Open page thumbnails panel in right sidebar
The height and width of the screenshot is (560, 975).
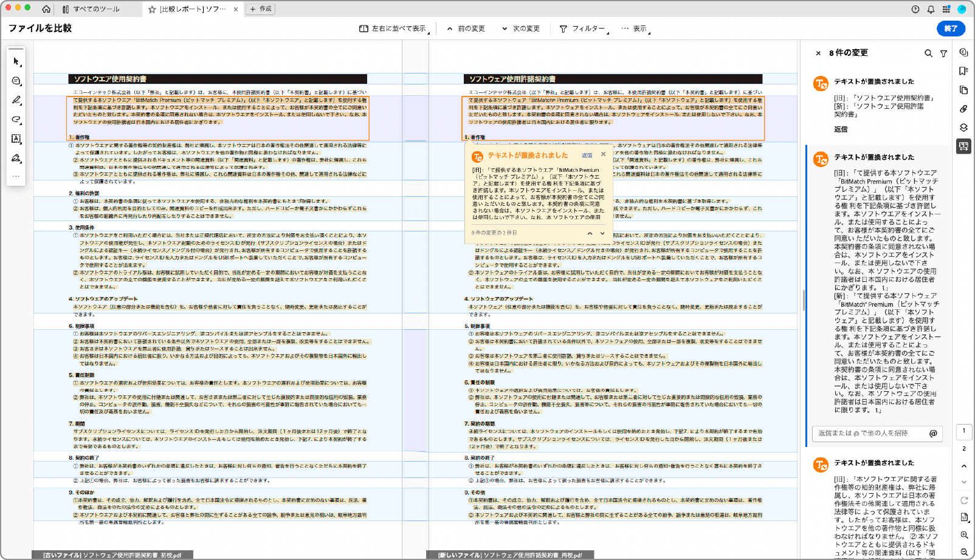963,90
